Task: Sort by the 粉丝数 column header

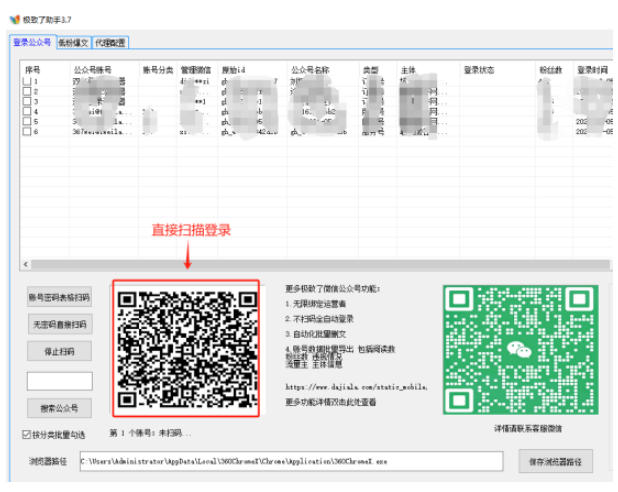Action: pos(550,71)
